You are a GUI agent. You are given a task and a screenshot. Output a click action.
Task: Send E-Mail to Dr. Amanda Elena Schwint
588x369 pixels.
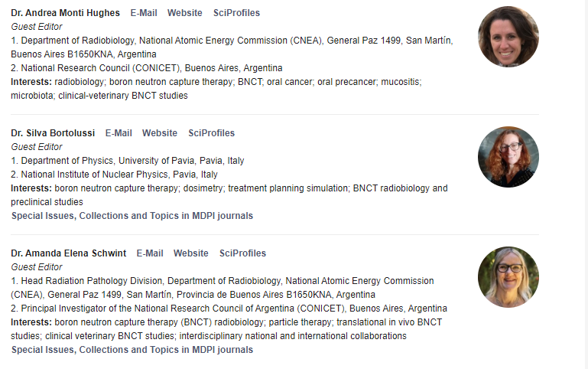tap(150, 253)
